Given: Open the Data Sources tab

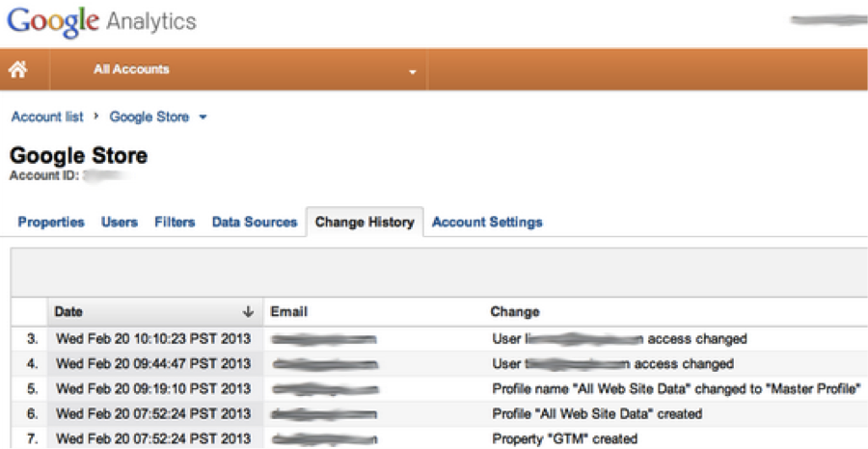Looking at the screenshot, I should [255, 223].
